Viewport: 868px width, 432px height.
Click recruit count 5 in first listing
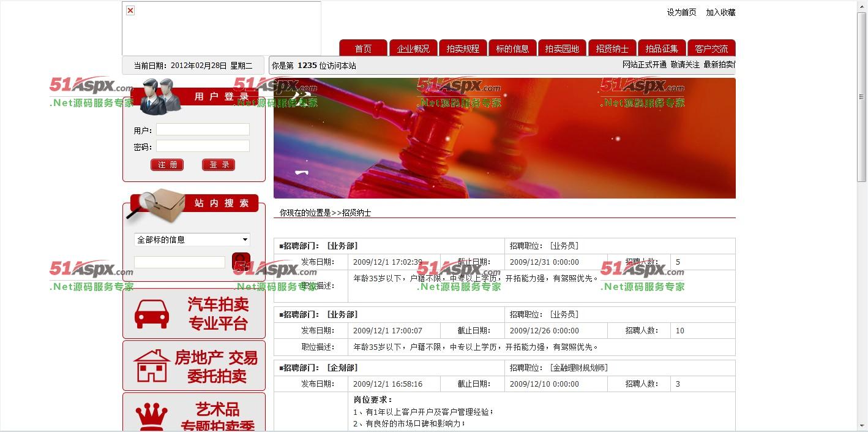point(678,262)
